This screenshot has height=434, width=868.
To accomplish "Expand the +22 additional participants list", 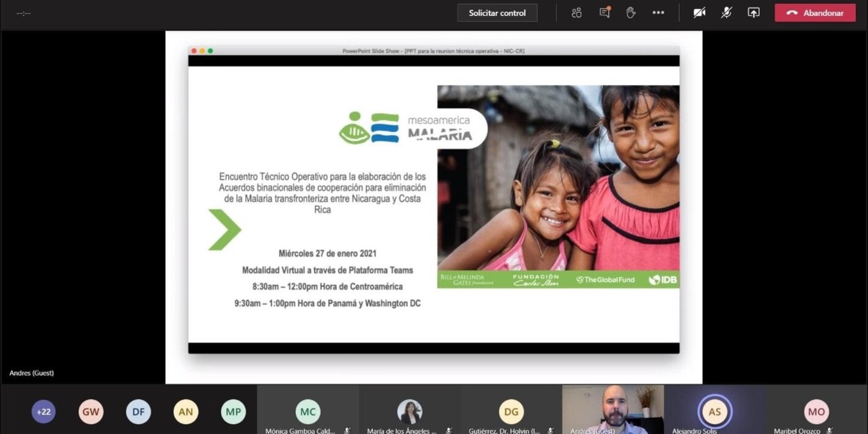I will click(x=43, y=411).
